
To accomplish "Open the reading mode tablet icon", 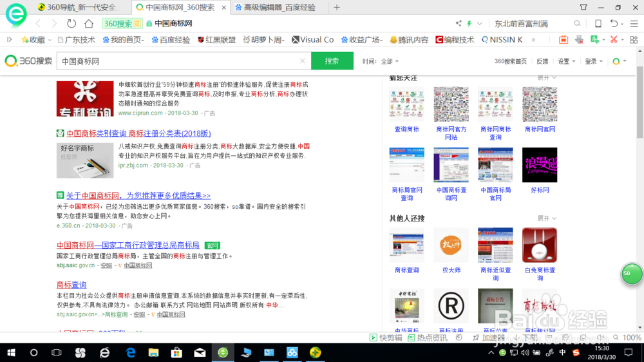I will 598,23.
